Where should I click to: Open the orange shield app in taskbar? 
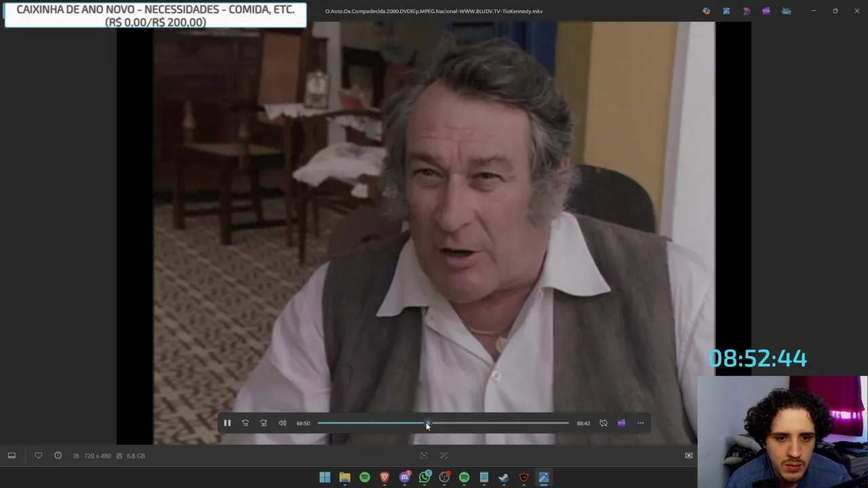tap(524, 477)
